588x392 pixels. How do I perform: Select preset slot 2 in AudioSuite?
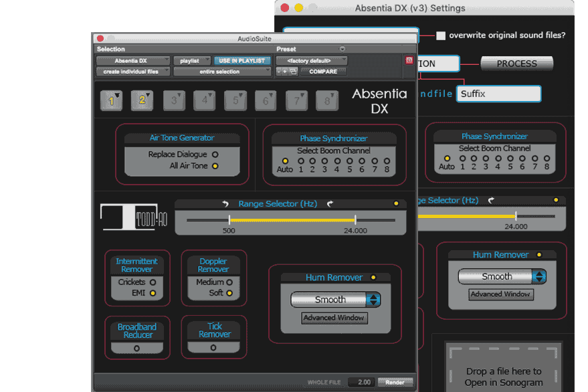pyautogui.click(x=142, y=100)
